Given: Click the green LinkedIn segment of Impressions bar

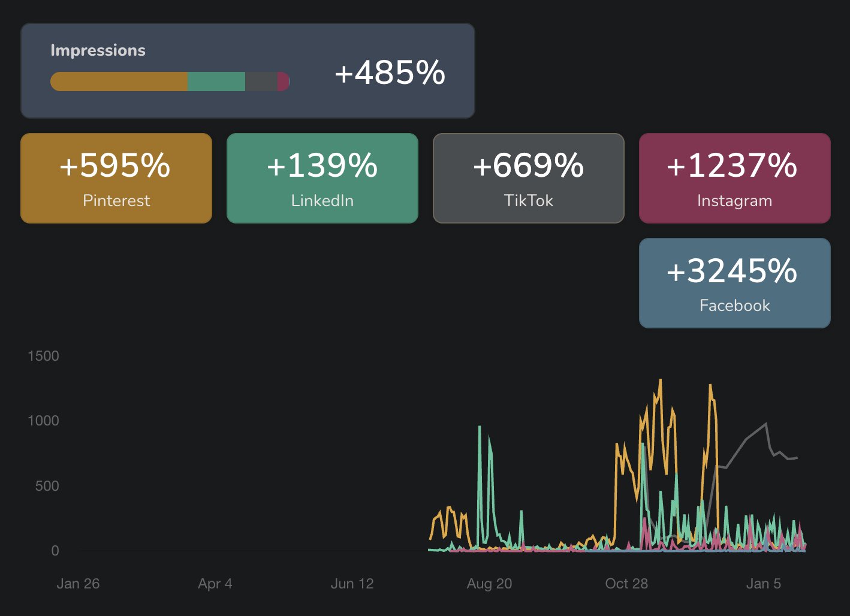Looking at the screenshot, I should [x=216, y=81].
